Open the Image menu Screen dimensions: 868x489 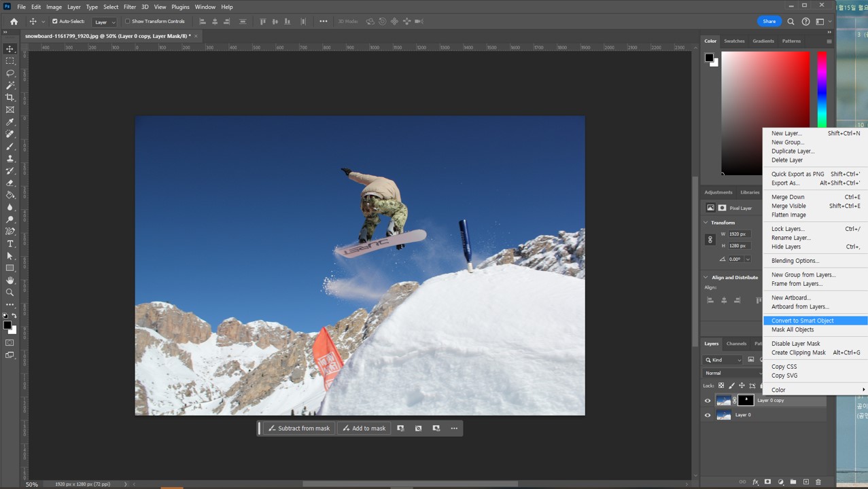click(54, 7)
